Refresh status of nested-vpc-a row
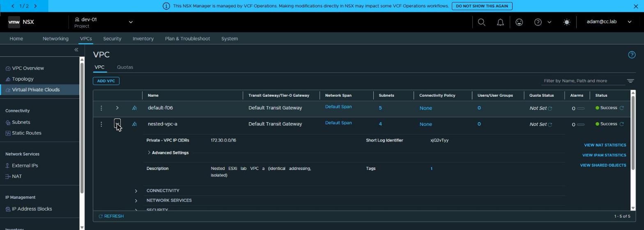The image size is (644, 230). 621,124
